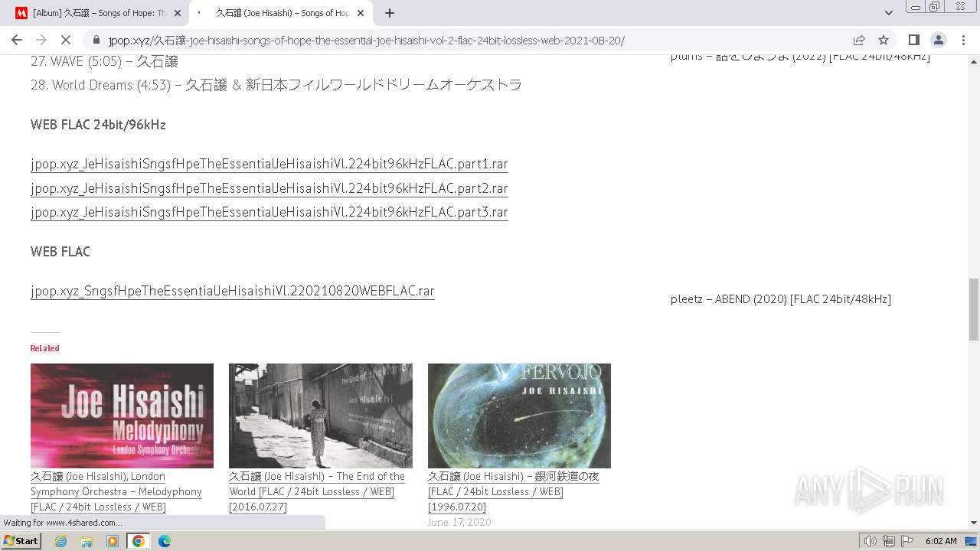
Task: Click the lock icon in address bar
Action: point(96,40)
